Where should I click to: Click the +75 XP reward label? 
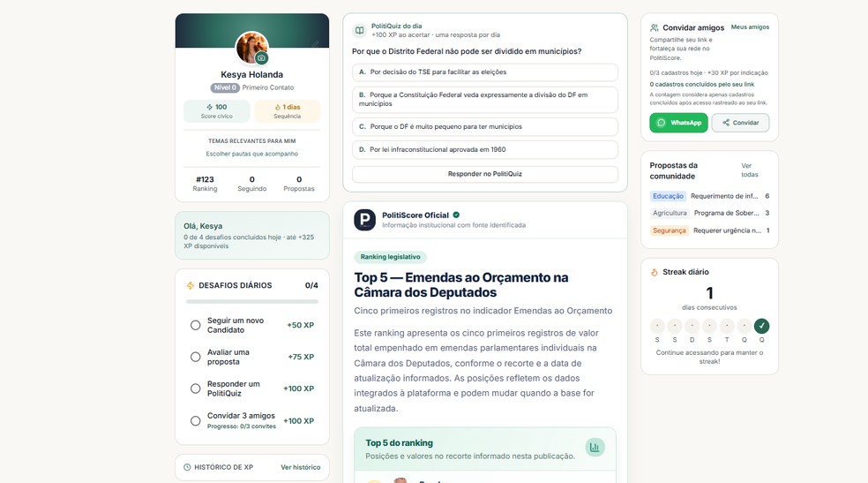pyautogui.click(x=301, y=357)
